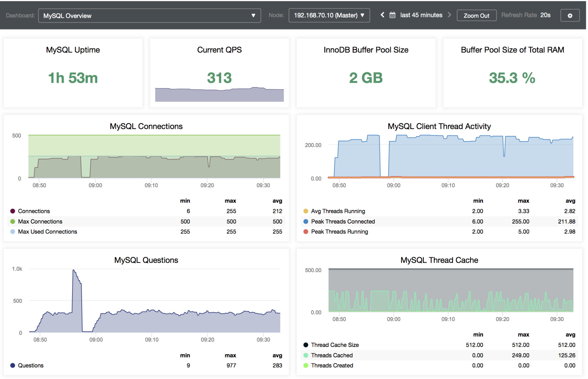Sort by avg column in Client Thread Activity

pyautogui.click(x=570, y=201)
